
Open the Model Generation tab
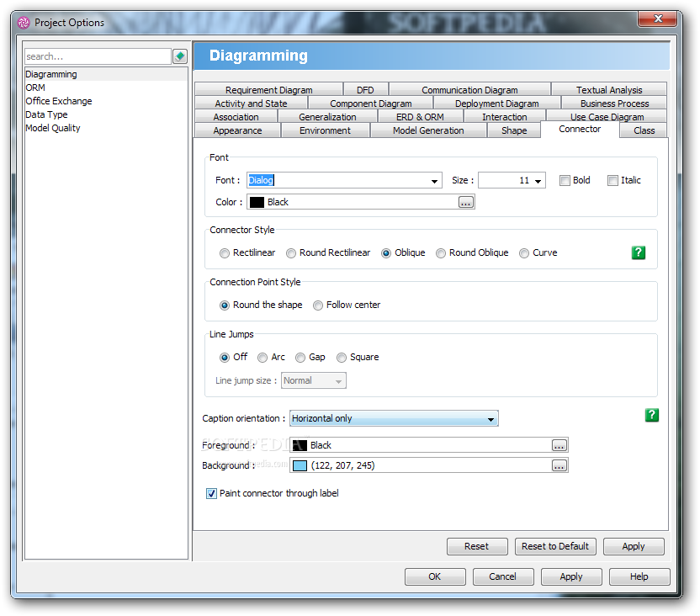[428, 130]
